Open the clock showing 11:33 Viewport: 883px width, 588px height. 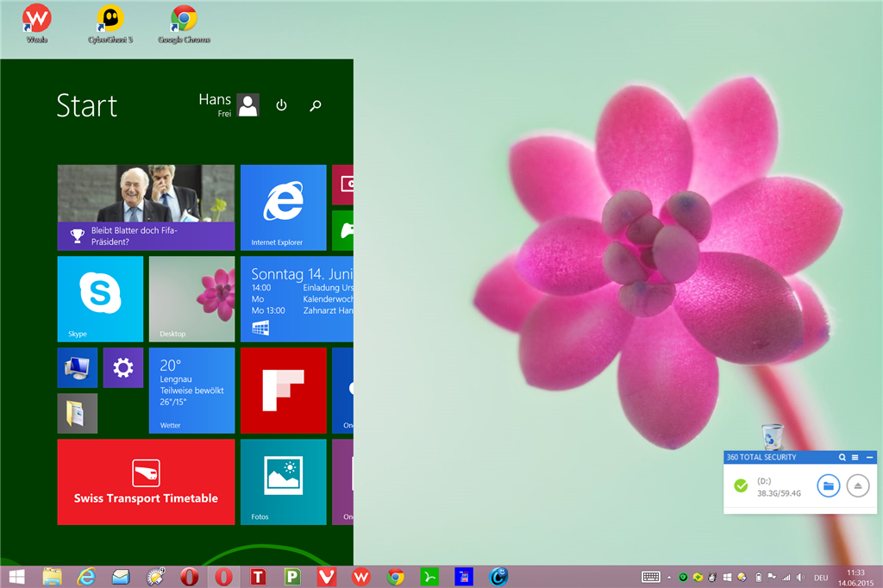[x=855, y=578]
